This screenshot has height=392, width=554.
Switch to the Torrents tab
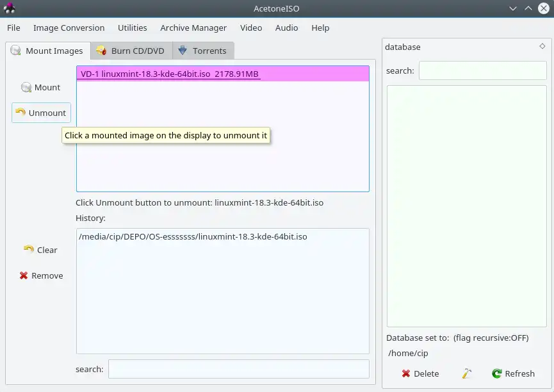pyautogui.click(x=203, y=51)
